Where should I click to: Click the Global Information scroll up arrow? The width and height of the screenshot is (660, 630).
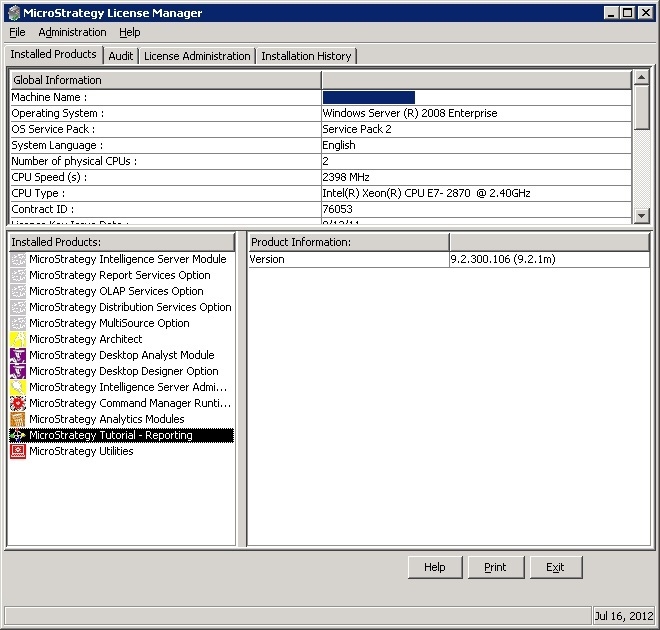click(x=641, y=77)
